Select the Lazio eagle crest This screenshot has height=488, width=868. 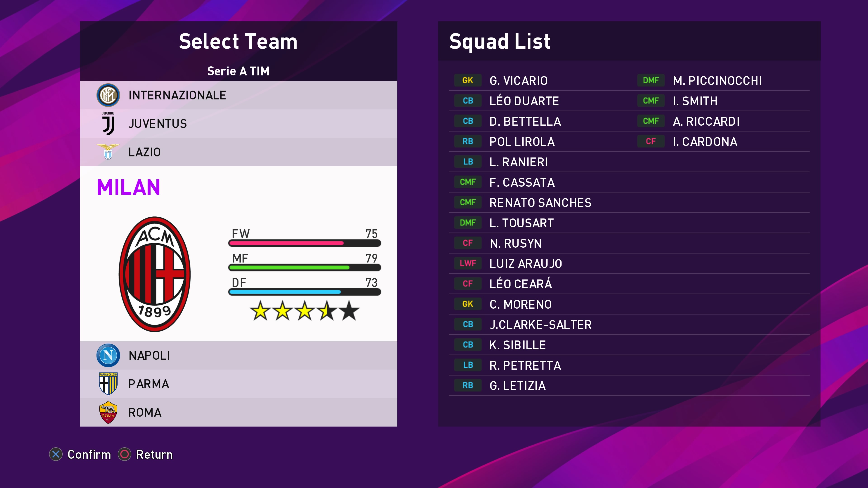pyautogui.click(x=108, y=152)
